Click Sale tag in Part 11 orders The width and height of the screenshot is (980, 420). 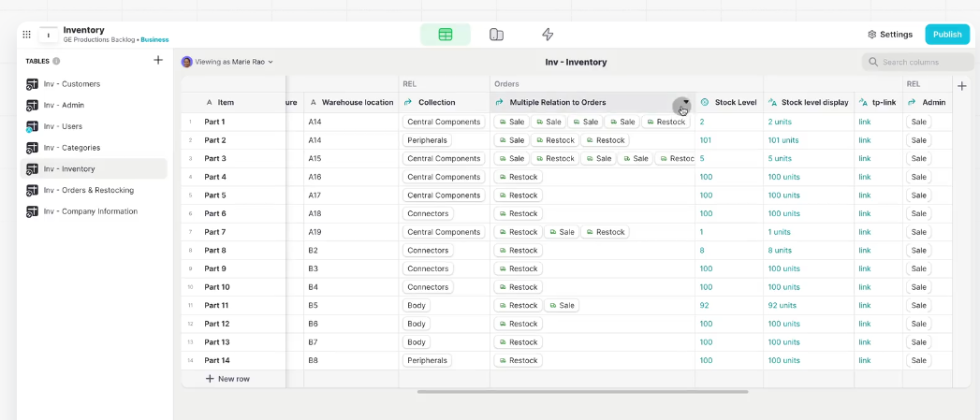562,306
